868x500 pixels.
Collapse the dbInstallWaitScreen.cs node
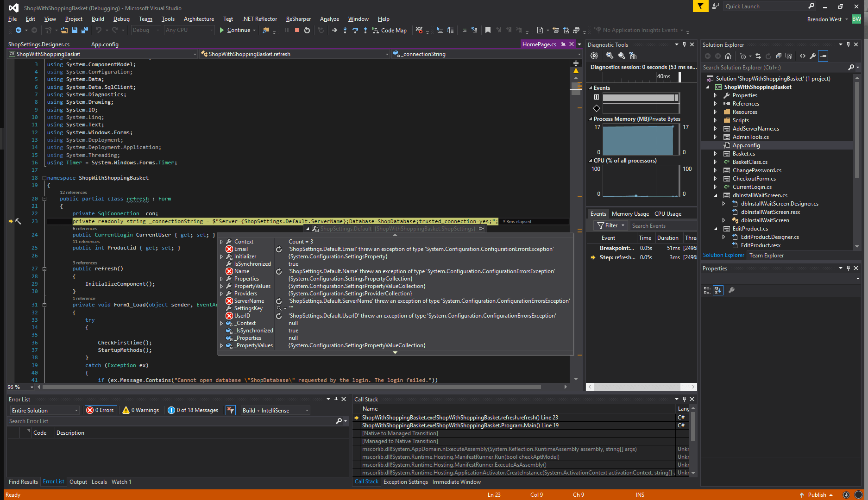[716, 195]
